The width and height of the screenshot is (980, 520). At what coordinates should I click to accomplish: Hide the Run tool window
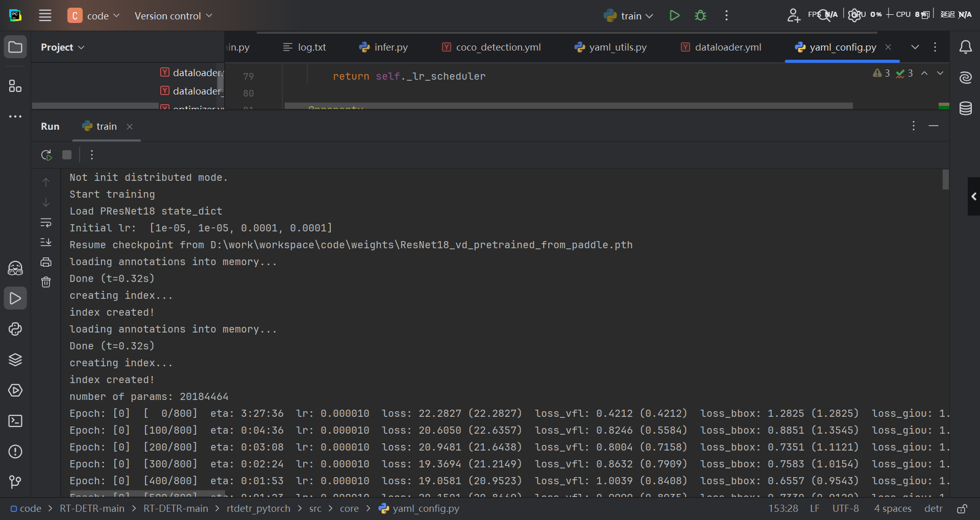[x=934, y=126]
